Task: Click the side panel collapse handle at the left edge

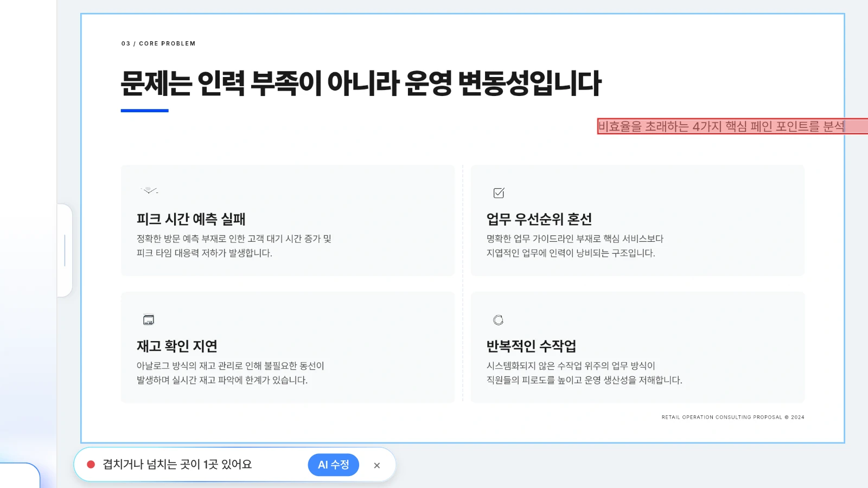Action: tap(65, 251)
